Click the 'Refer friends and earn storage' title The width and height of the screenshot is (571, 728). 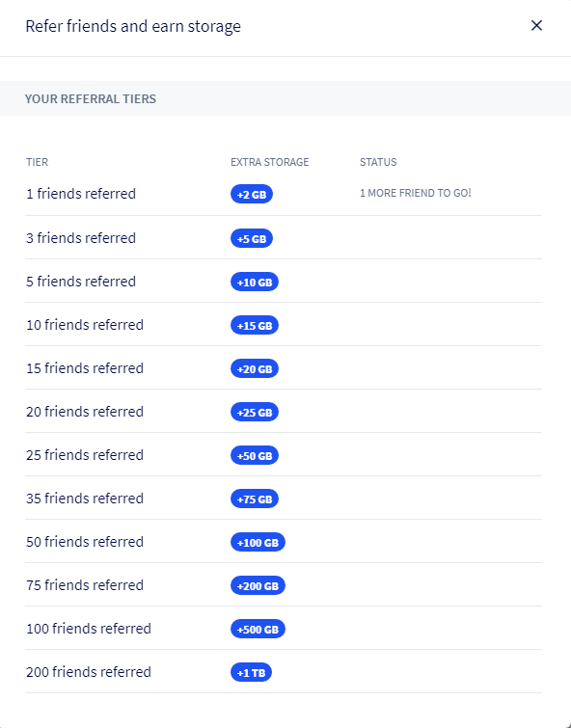133,26
